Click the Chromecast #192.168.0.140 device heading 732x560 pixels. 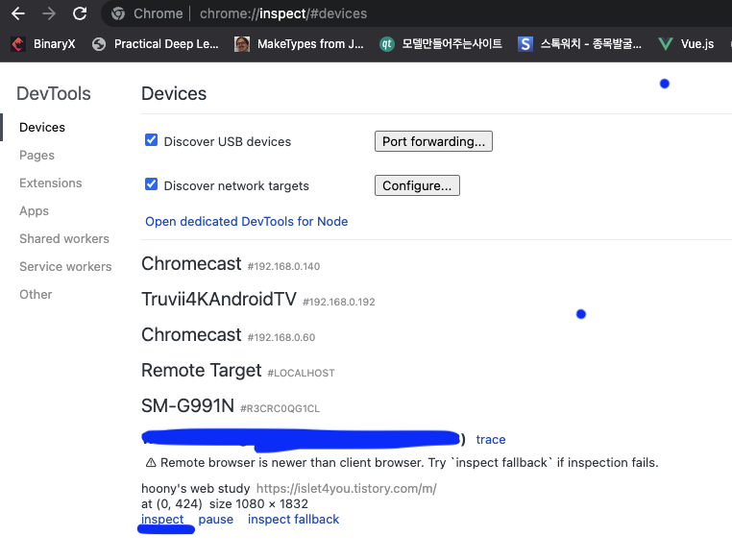[231, 264]
